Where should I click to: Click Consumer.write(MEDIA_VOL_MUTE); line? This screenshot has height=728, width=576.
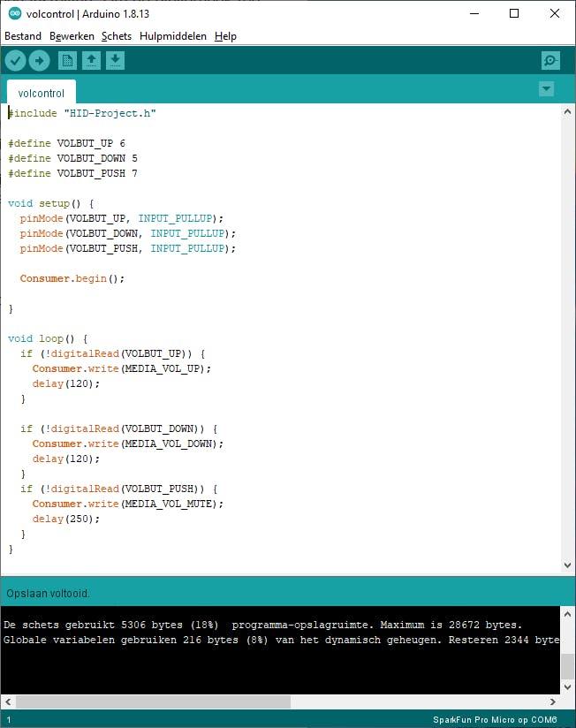pos(127,504)
